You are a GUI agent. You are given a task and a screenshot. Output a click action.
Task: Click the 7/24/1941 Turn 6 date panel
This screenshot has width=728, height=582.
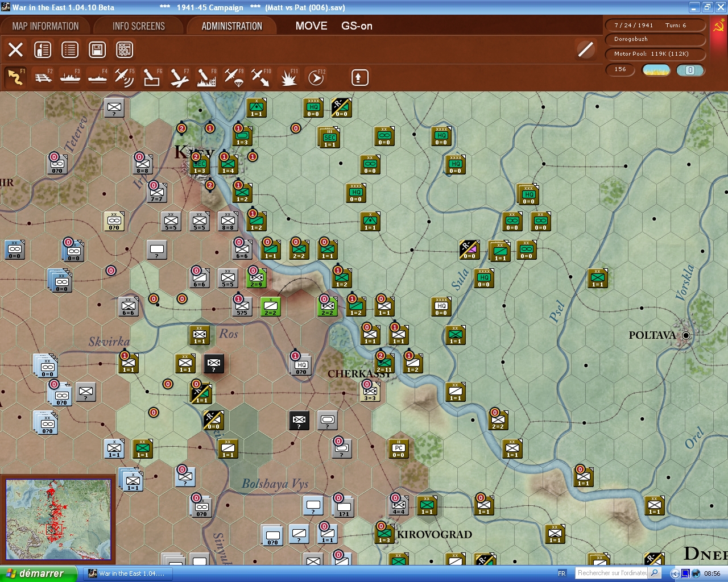point(655,25)
